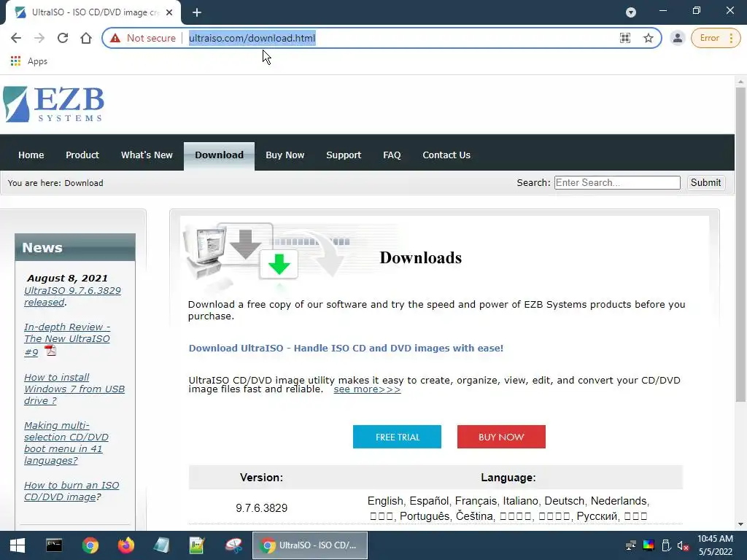Open the paint palette taskbar app icon
747x560 pixels.
[x=233, y=545]
